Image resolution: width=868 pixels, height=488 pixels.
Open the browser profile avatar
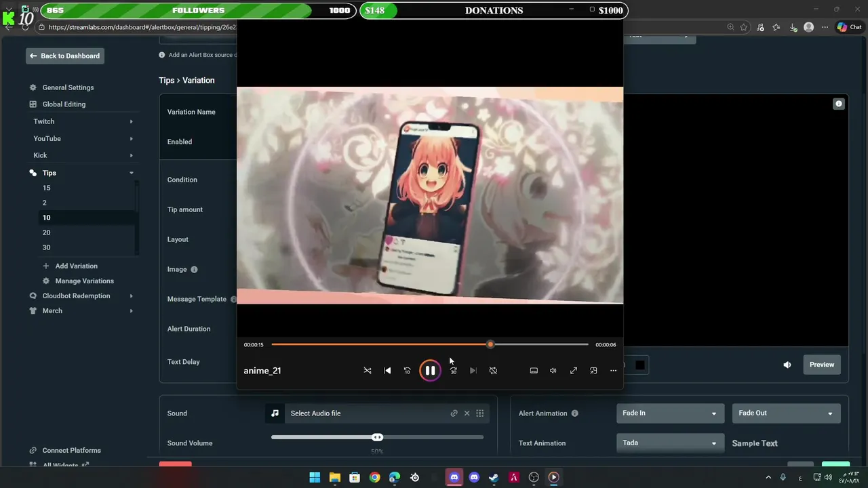tap(808, 27)
